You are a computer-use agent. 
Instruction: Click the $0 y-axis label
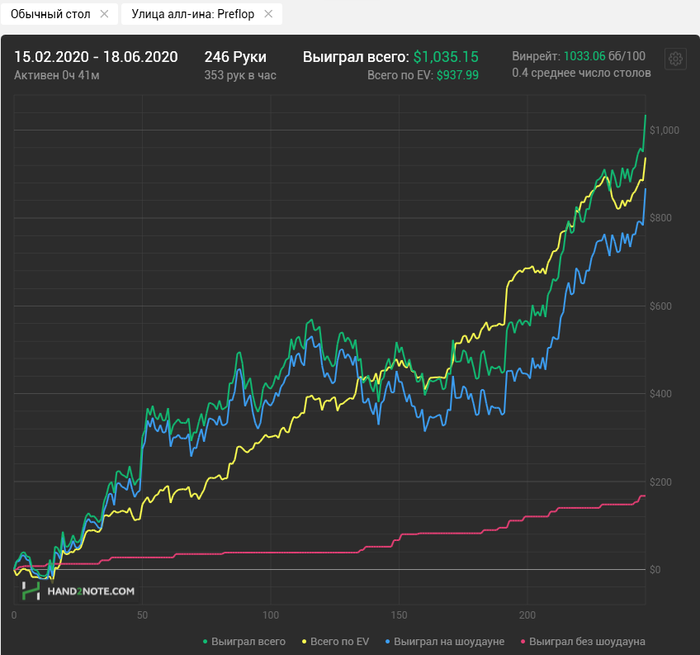pos(655,570)
